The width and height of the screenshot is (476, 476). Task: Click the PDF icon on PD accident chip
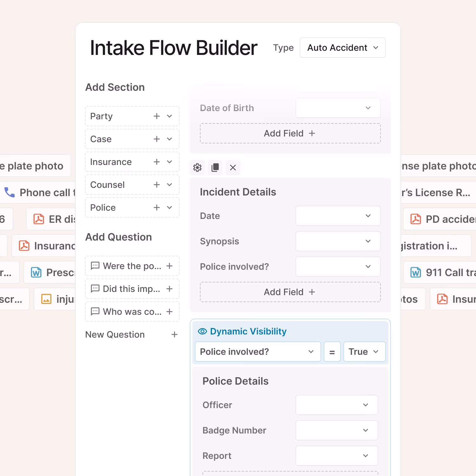(x=416, y=219)
